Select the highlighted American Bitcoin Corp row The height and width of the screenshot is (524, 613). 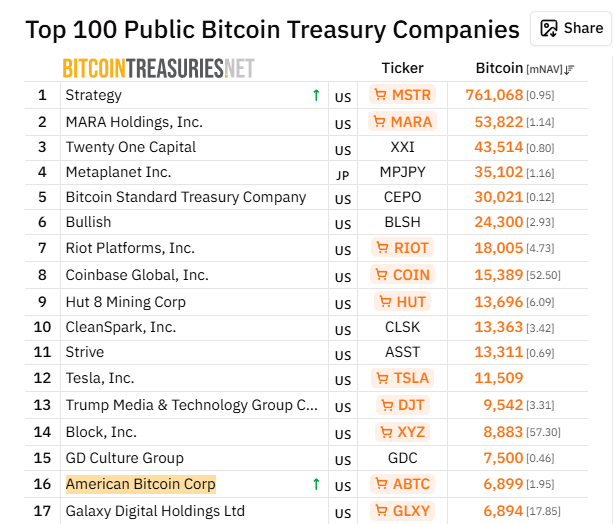click(x=140, y=484)
